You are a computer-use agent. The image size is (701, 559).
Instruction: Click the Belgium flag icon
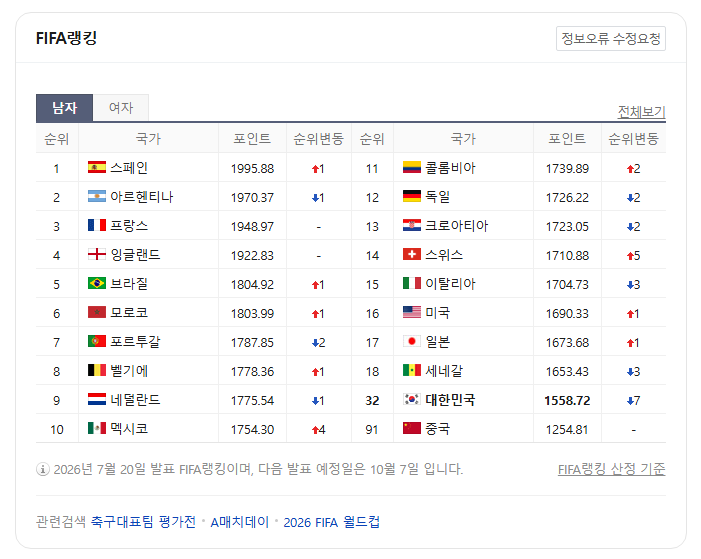pos(97,371)
